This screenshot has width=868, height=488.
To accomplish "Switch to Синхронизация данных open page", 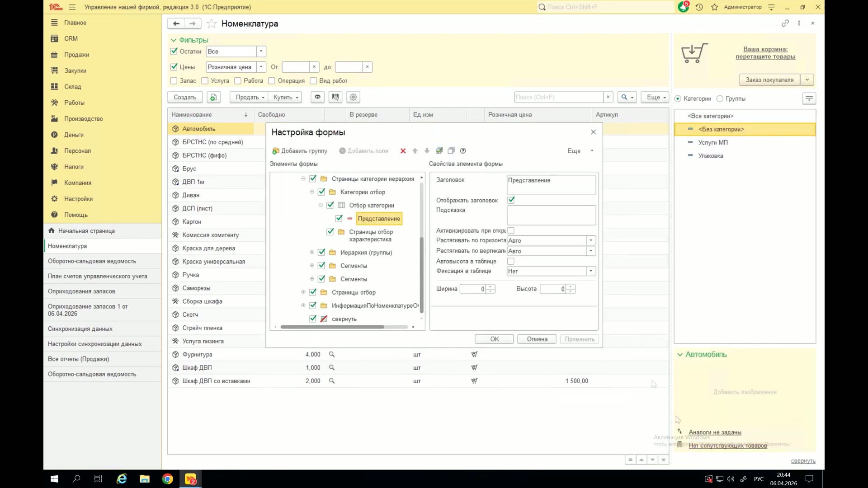I will coord(80,329).
